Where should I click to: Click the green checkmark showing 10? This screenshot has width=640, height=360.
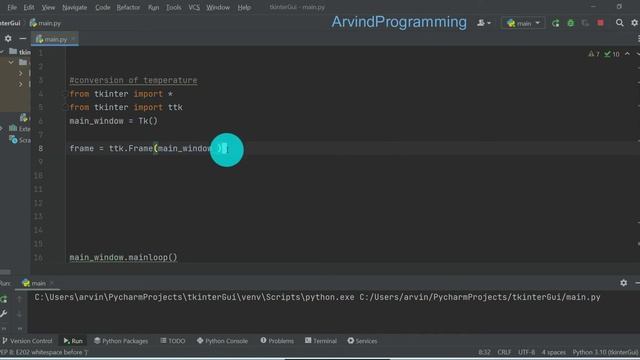[x=612, y=54]
